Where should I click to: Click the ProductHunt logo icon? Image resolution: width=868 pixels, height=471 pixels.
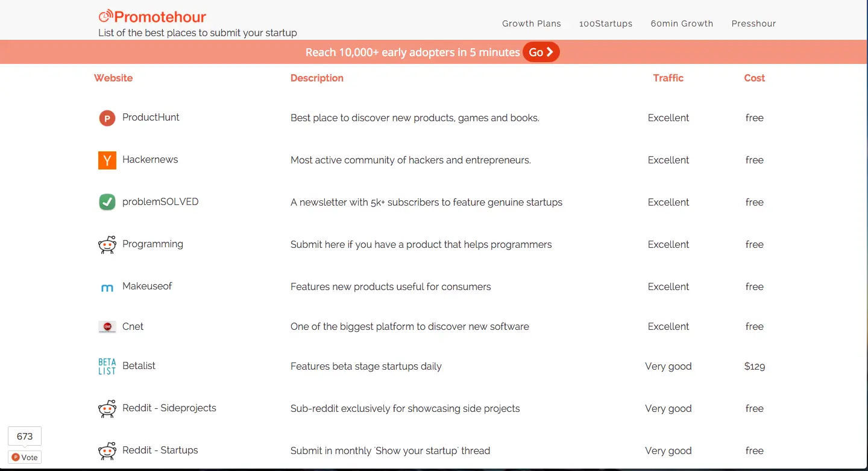(107, 118)
